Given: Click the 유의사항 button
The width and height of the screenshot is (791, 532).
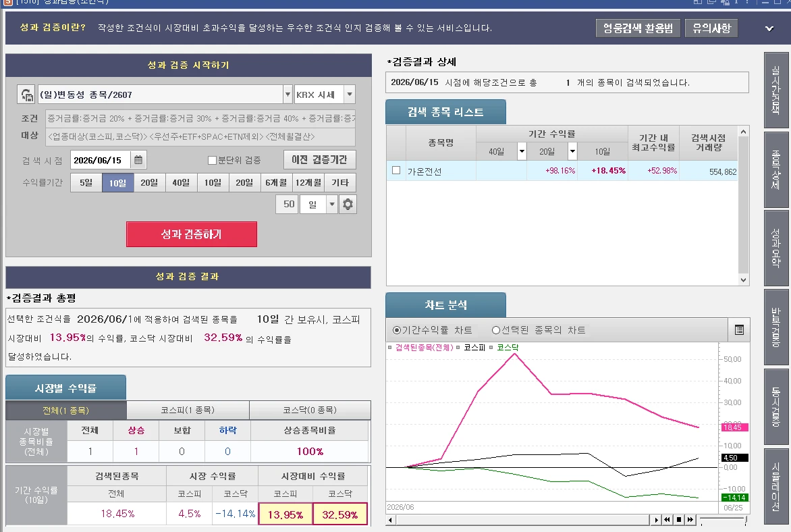Looking at the screenshot, I should 711,28.
